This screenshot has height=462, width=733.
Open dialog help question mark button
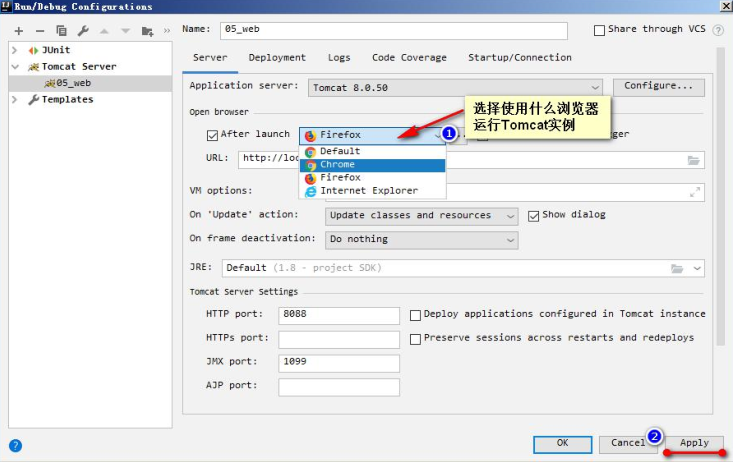click(15, 445)
